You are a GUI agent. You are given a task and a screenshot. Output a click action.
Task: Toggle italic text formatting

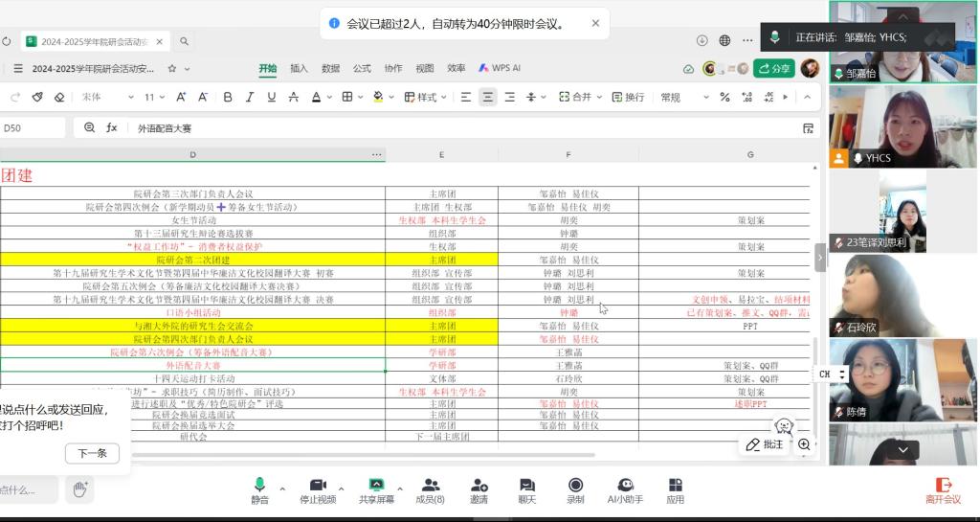point(250,97)
